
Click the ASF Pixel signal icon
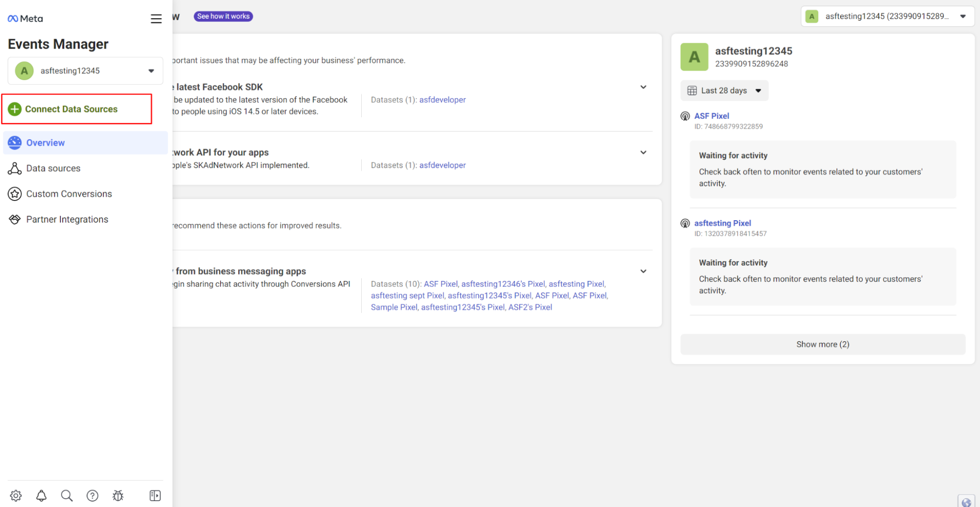[x=685, y=116]
